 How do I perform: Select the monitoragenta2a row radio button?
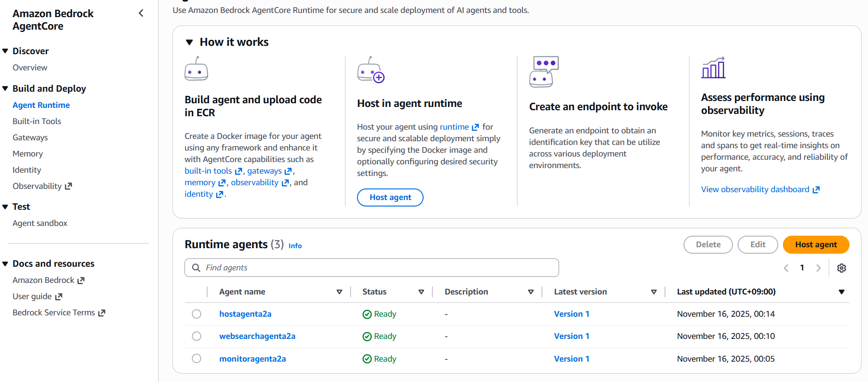(197, 359)
